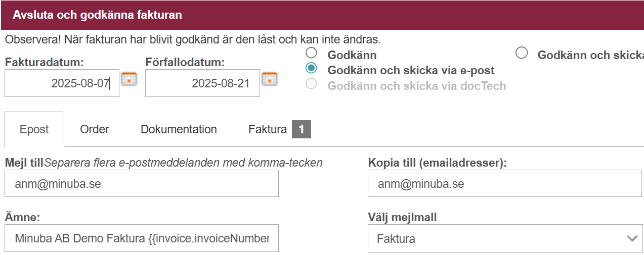Click into the Fakturadatum date field
This screenshot has width=644, height=255.
pyautogui.click(x=62, y=83)
